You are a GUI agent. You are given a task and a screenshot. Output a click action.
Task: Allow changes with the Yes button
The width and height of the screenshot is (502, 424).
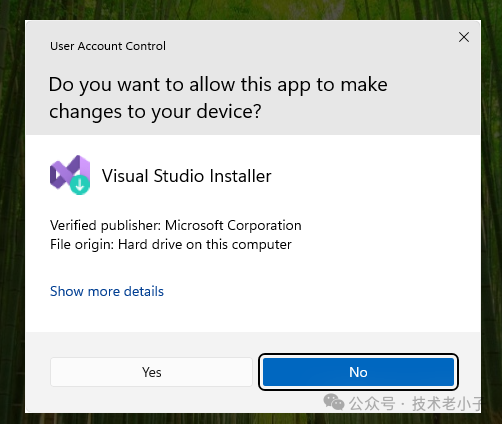(x=151, y=372)
